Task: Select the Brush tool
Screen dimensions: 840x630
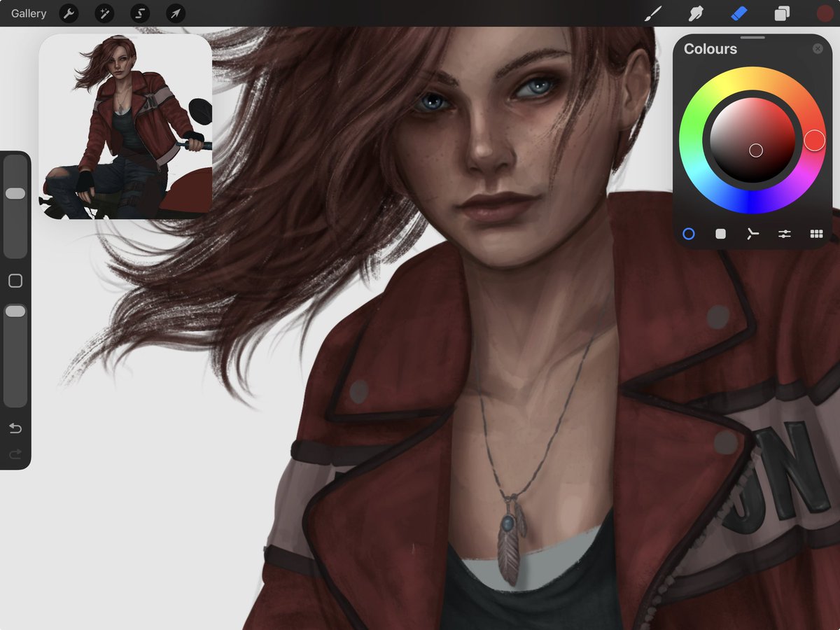Action: pyautogui.click(x=653, y=13)
